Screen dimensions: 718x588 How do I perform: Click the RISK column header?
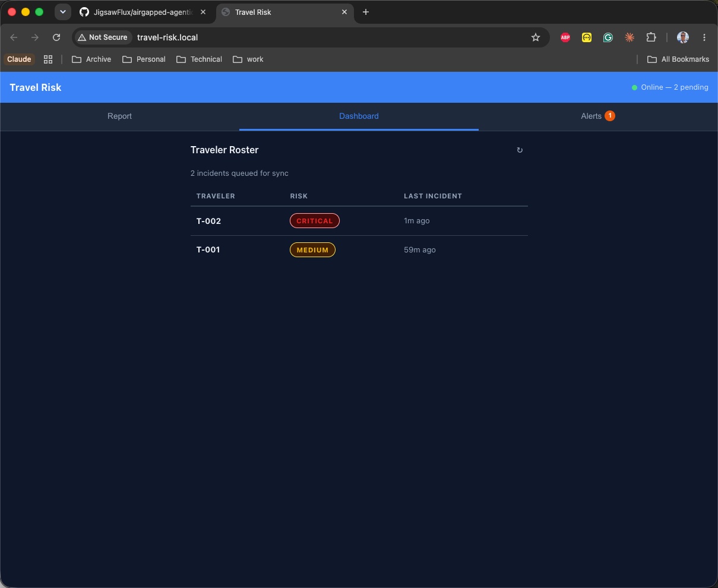(x=299, y=196)
